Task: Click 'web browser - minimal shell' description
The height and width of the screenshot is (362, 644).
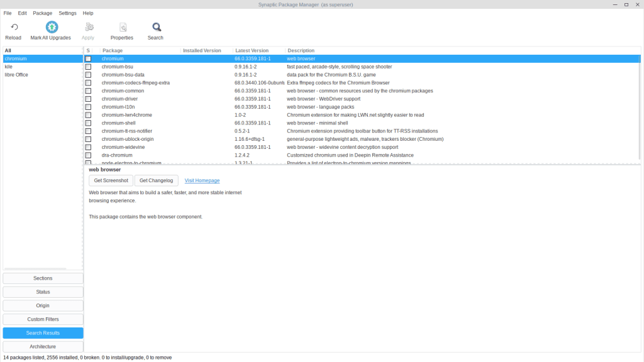Action: (318, 123)
